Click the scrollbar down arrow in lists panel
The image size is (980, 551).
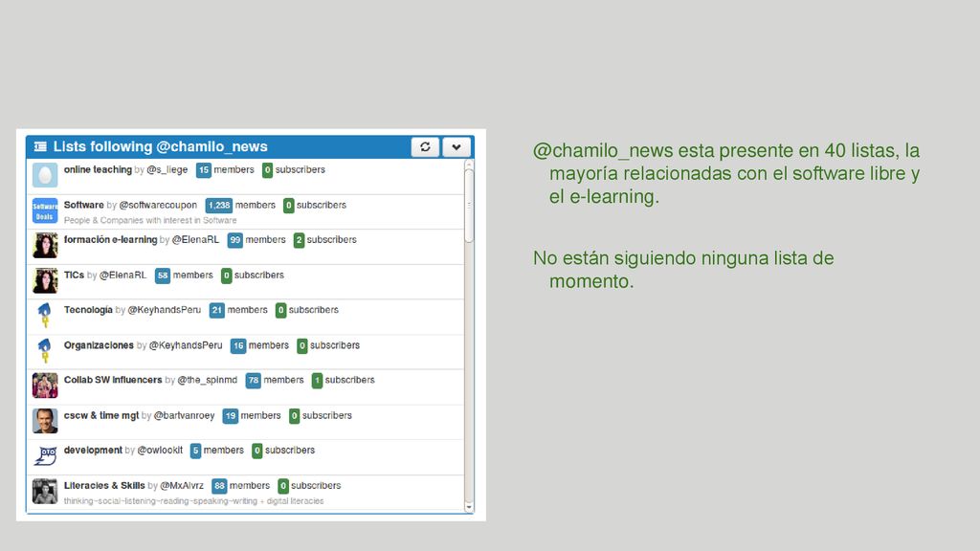coord(469,507)
